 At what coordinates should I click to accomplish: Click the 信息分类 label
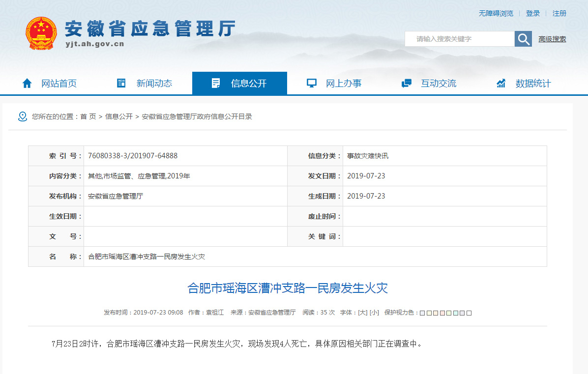pos(324,156)
